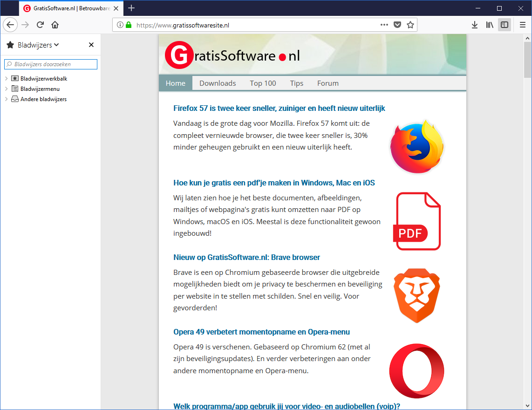Image resolution: width=532 pixels, height=410 pixels.
Task: Bookmark this page with the star icon
Action: point(410,25)
